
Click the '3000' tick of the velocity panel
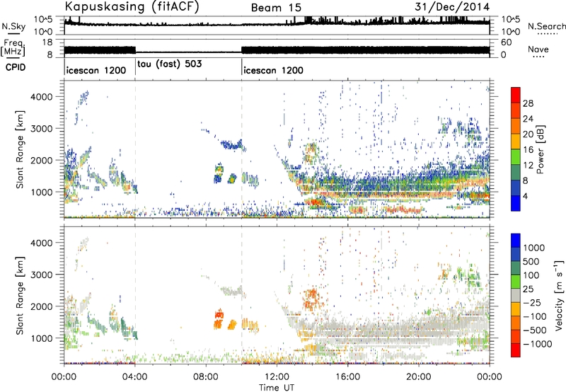42,275
